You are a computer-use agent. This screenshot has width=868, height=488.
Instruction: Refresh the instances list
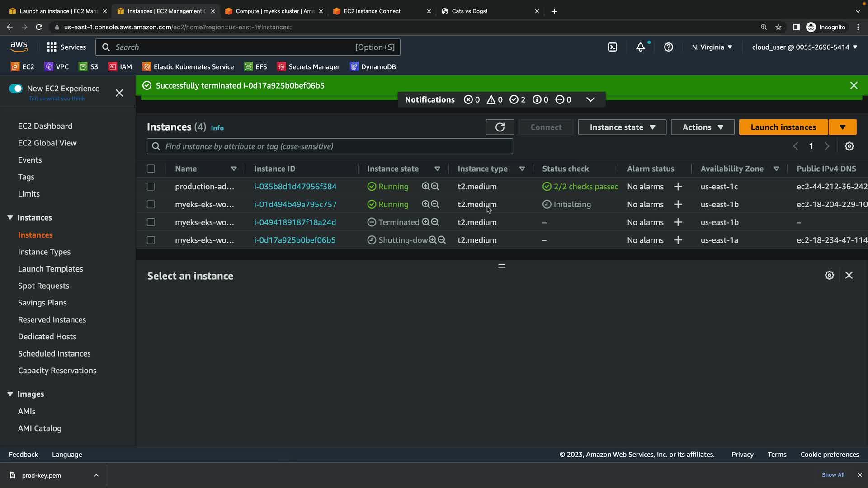click(x=500, y=127)
